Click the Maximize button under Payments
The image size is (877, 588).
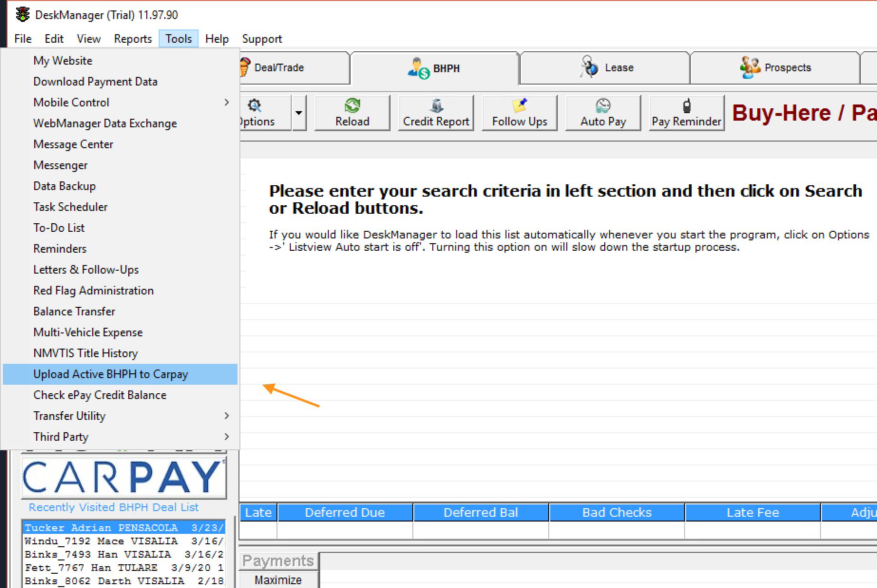point(278,580)
